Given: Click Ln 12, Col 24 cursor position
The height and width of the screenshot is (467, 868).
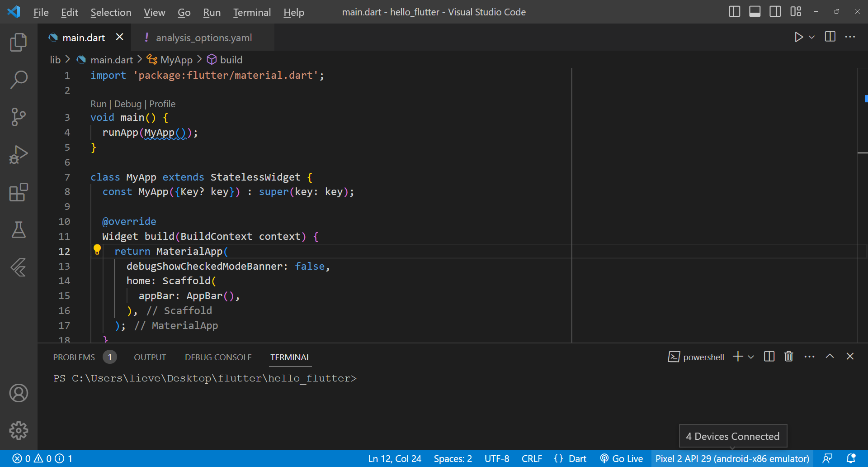Looking at the screenshot, I should tap(395, 458).
